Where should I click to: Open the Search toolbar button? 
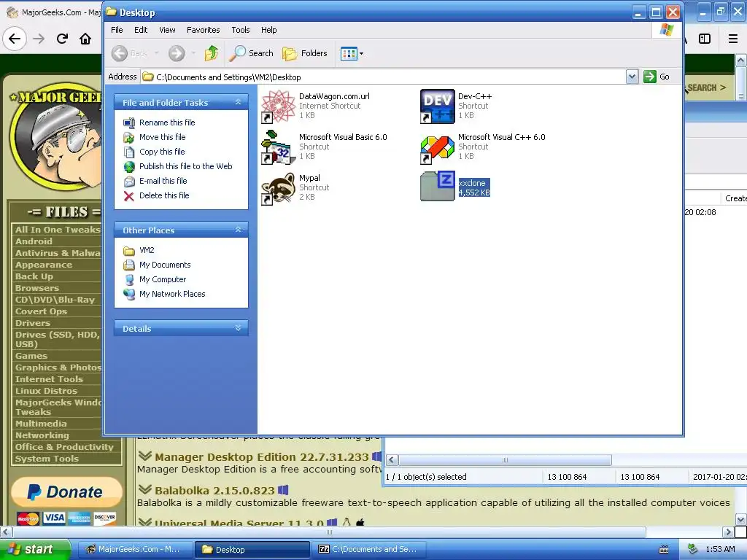pyautogui.click(x=251, y=53)
